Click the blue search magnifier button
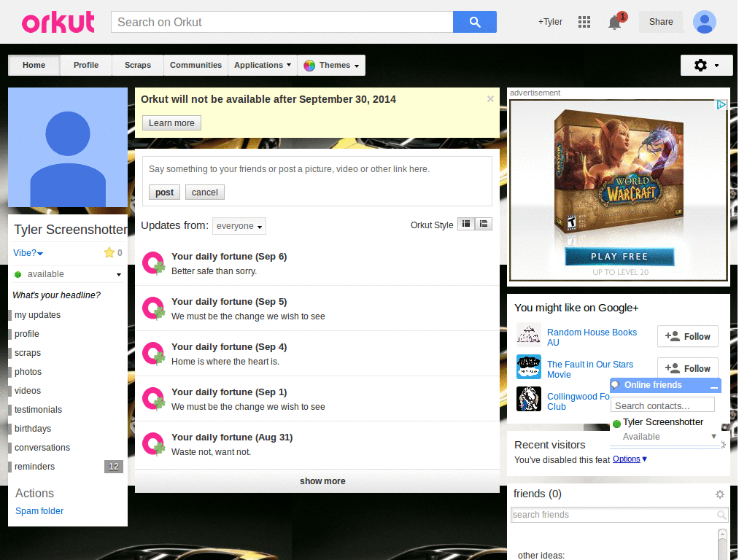Screen dimensions: 747x560 [x=474, y=22]
